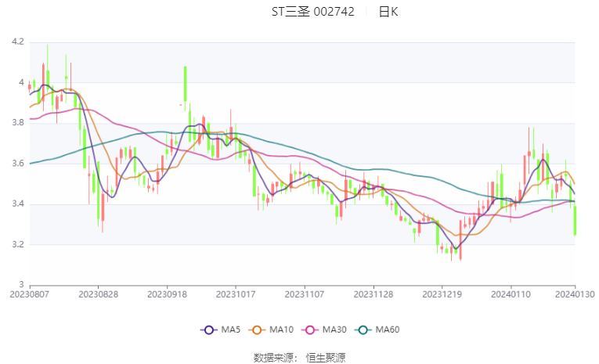Click the x-axis date 20230918
This screenshot has width=599, height=364.
click(167, 294)
